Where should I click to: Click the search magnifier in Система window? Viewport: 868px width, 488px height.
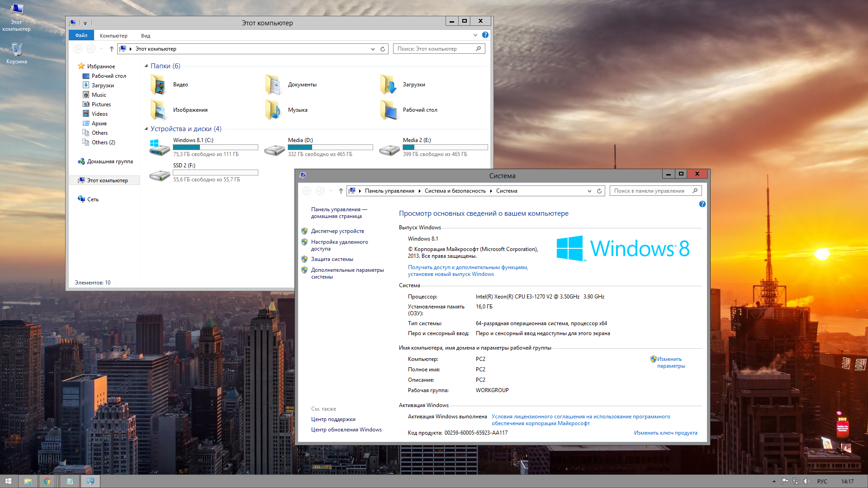pos(695,191)
